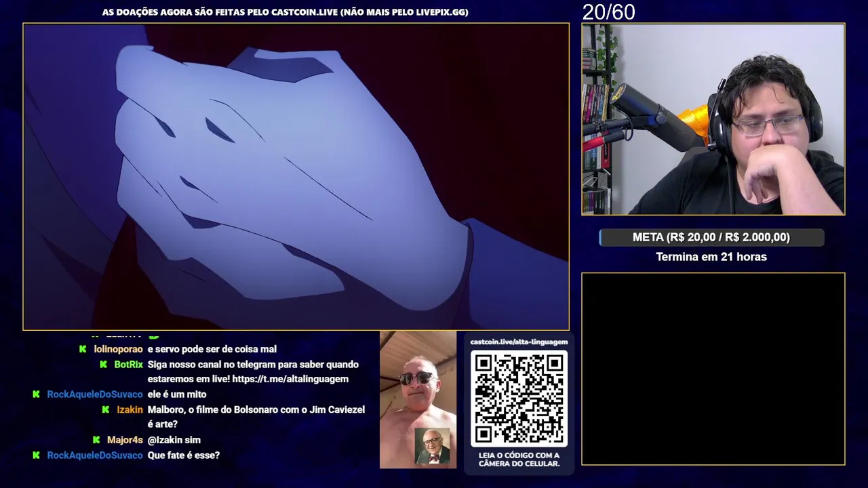This screenshot has width=868, height=488.
Task: Open the t.me/altalinguagem telegram link
Action: [290, 380]
